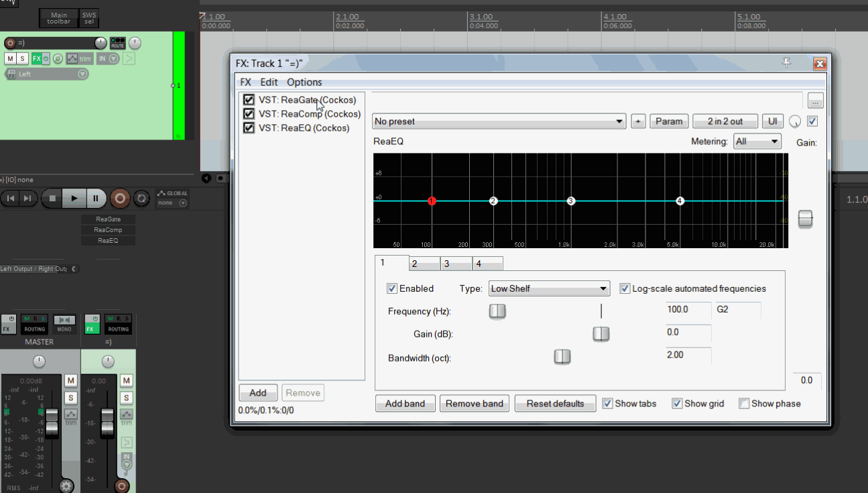Screen dimensions: 868x493
Task: Open the trim envelope button on track panel
Action: pos(79,59)
